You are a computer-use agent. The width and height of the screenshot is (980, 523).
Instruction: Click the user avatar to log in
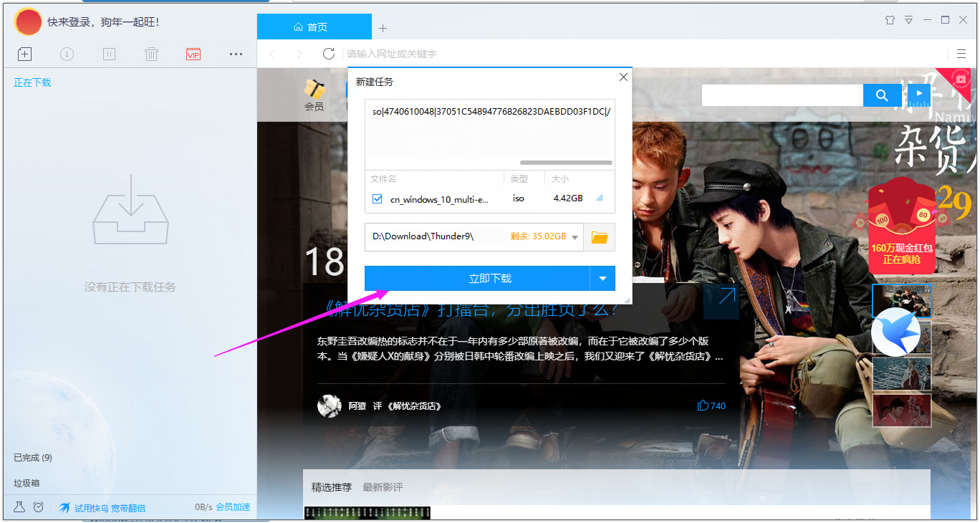coord(29,21)
